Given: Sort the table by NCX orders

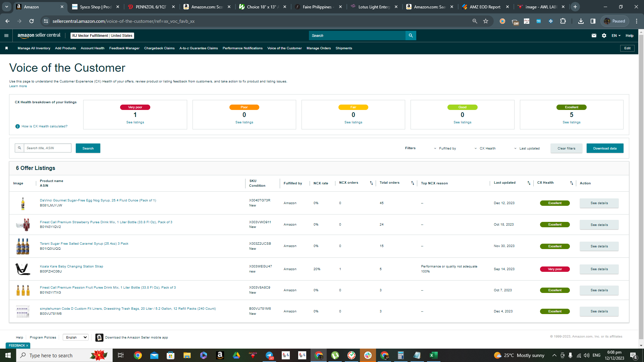Looking at the screenshot, I should (x=371, y=183).
